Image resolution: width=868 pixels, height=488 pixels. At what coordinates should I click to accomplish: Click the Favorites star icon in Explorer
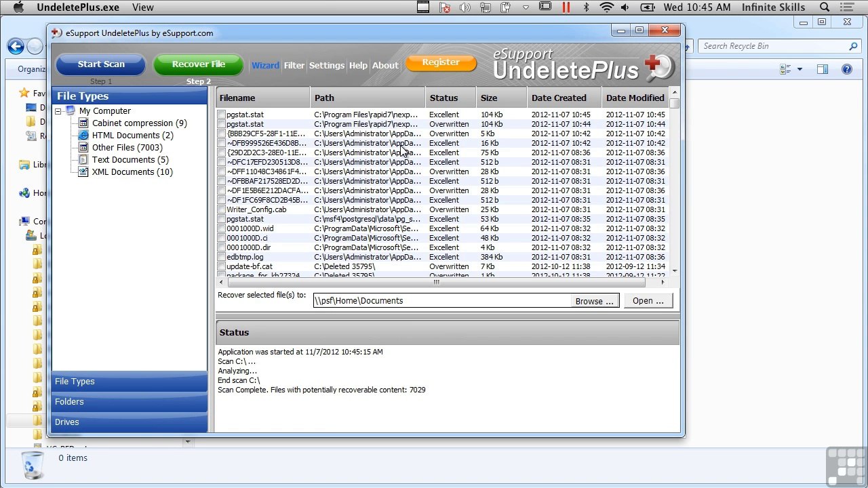(x=24, y=93)
